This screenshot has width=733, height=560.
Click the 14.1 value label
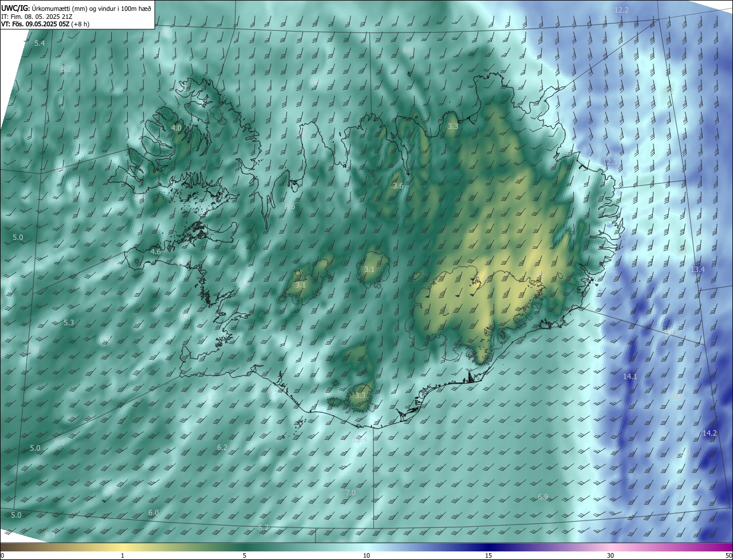click(630, 376)
